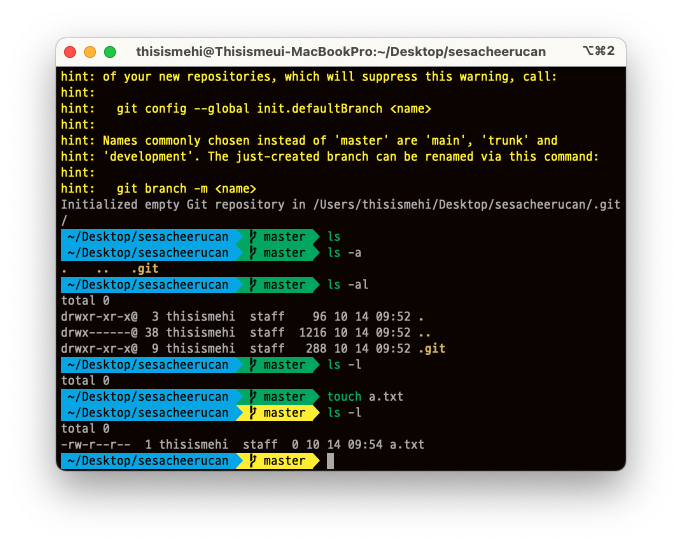Click the git branch icon on the final prompt
The image size is (682, 545).
pyautogui.click(x=253, y=461)
